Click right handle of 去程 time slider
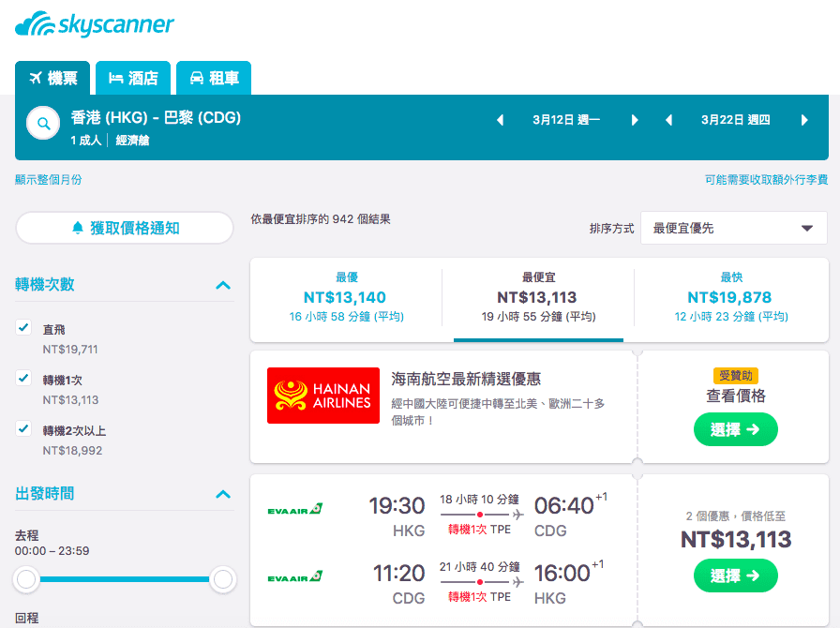This screenshot has height=628, width=840. (223, 579)
